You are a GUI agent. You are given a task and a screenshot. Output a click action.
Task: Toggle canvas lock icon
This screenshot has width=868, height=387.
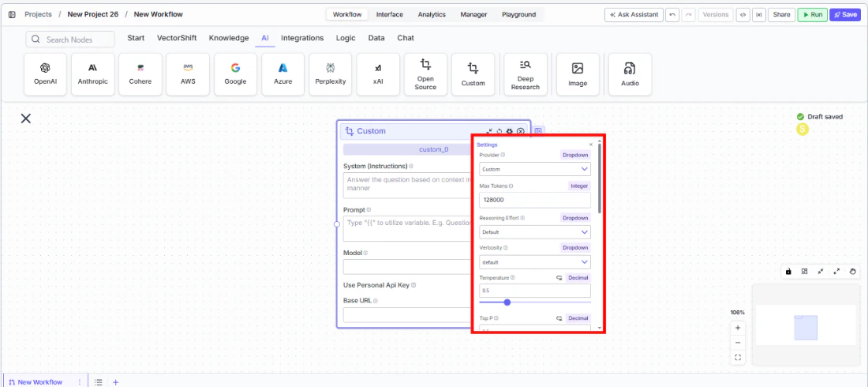(788, 271)
